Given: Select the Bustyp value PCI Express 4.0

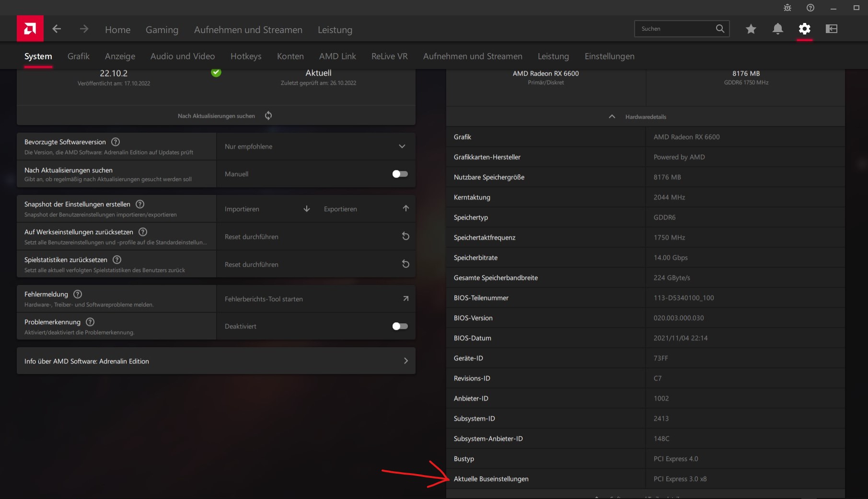Looking at the screenshot, I should click(676, 459).
